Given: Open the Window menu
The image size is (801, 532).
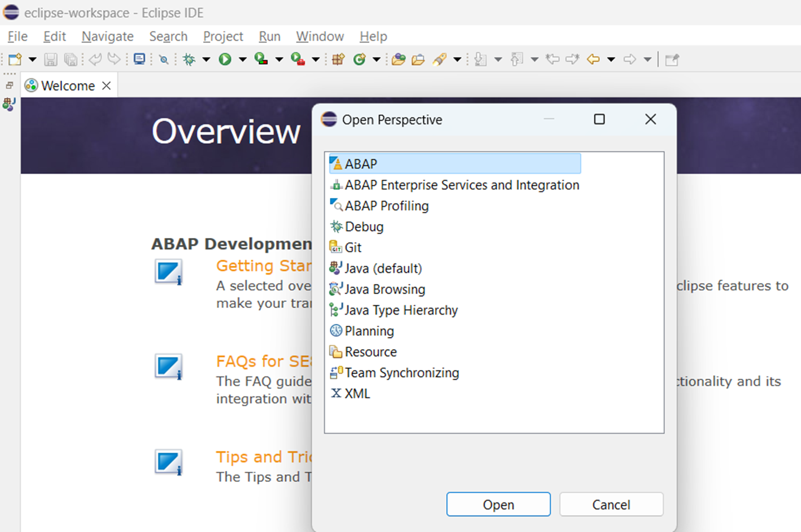Looking at the screenshot, I should point(320,37).
